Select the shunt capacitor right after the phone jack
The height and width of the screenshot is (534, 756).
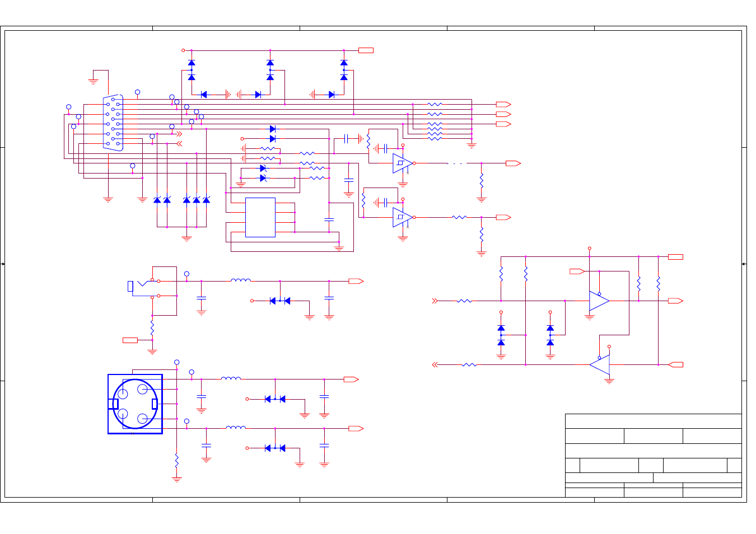[x=202, y=298]
